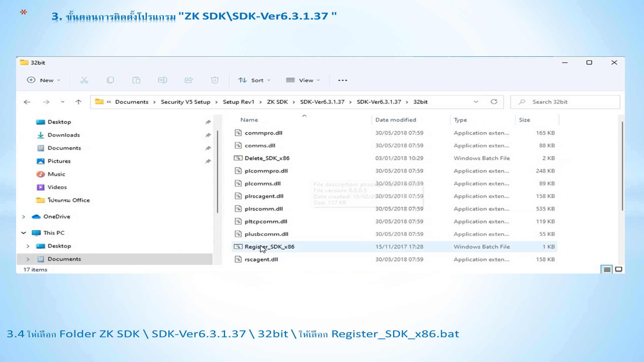644x362 pixels.
Task: Click the This PC monitor icon
Action: (36, 233)
